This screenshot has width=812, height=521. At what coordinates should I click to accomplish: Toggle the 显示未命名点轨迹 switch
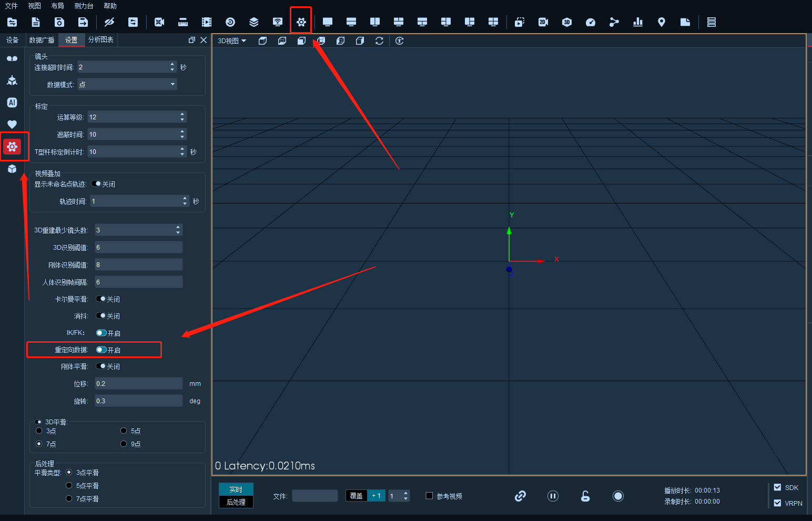(96, 183)
